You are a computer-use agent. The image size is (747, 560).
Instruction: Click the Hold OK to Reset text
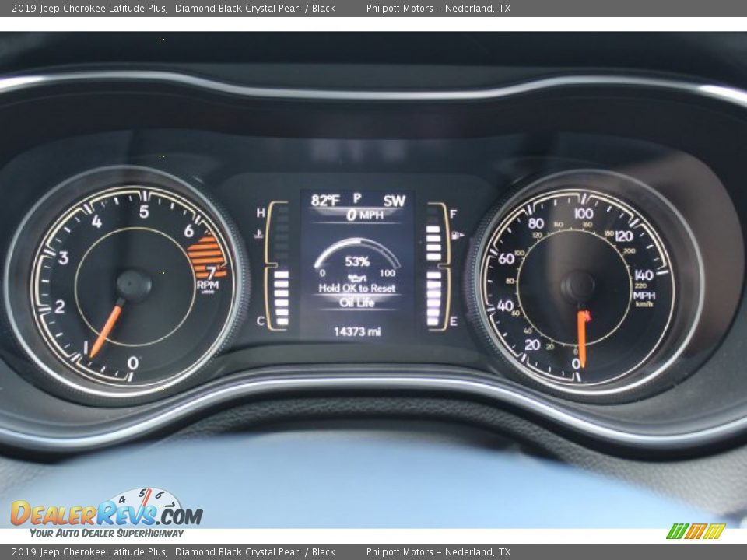pos(356,288)
